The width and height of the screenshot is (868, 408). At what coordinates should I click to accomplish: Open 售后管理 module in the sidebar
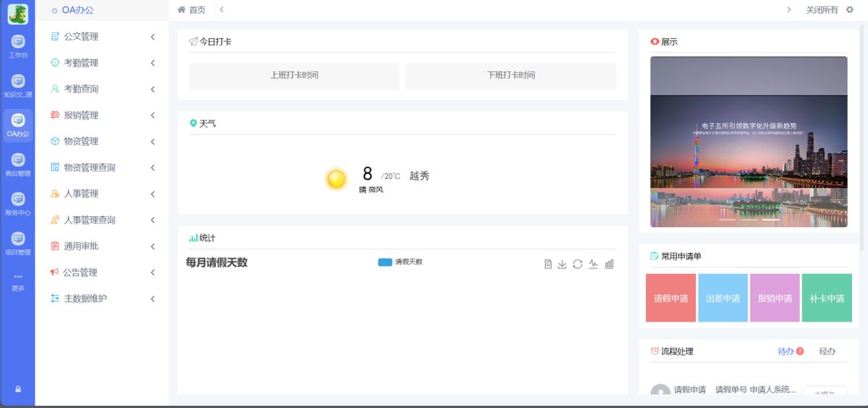tap(18, 164)
